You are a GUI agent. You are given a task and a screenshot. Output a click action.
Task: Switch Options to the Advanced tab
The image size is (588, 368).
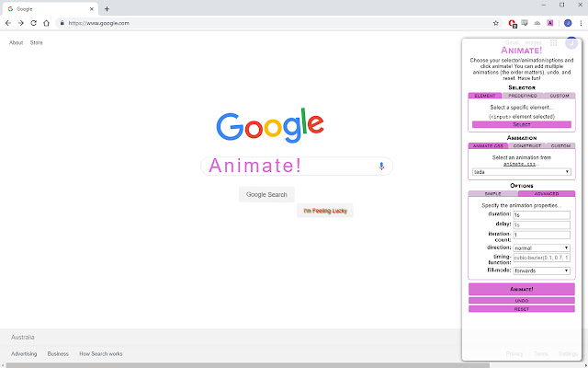(x=547, y=194)
